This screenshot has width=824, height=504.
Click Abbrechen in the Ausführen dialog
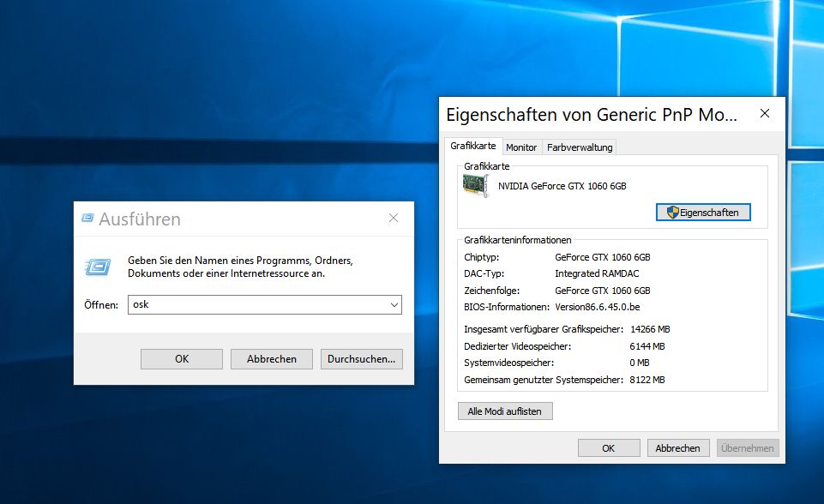pos(272,359)
